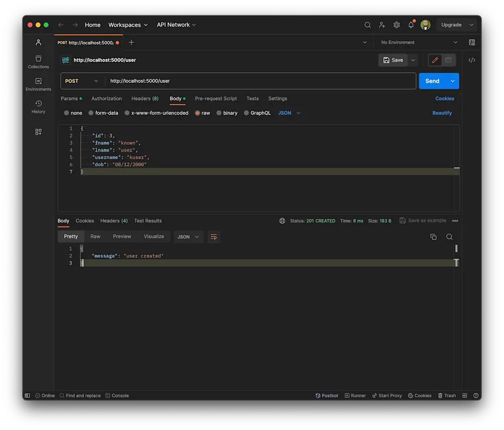
Task: Copy the response body
Action: 433,237
